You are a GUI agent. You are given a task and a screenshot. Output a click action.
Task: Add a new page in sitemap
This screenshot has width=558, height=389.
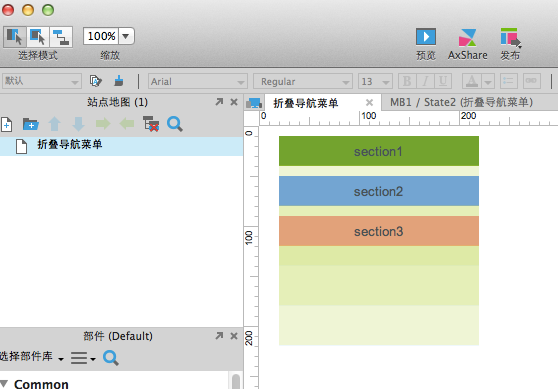pos(7,124)
